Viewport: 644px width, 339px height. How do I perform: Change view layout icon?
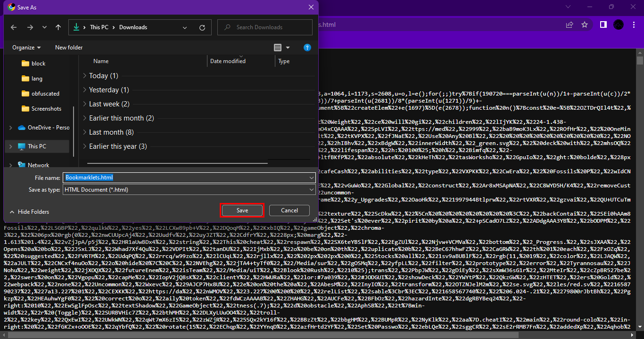click(x=277, y=48)
